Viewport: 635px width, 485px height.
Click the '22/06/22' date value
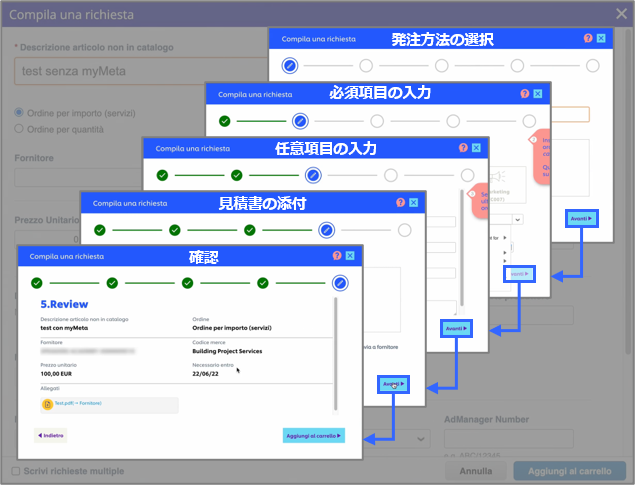205,374
